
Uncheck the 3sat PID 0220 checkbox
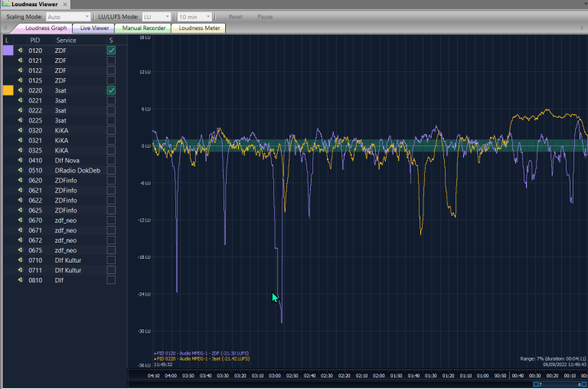(111, 90)
